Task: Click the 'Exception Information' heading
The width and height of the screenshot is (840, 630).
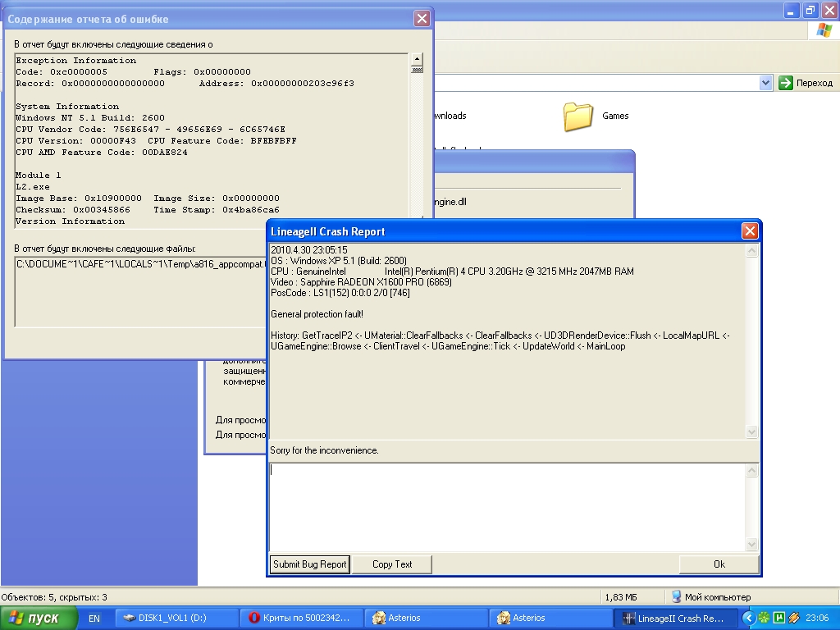Action: [75, 60]
